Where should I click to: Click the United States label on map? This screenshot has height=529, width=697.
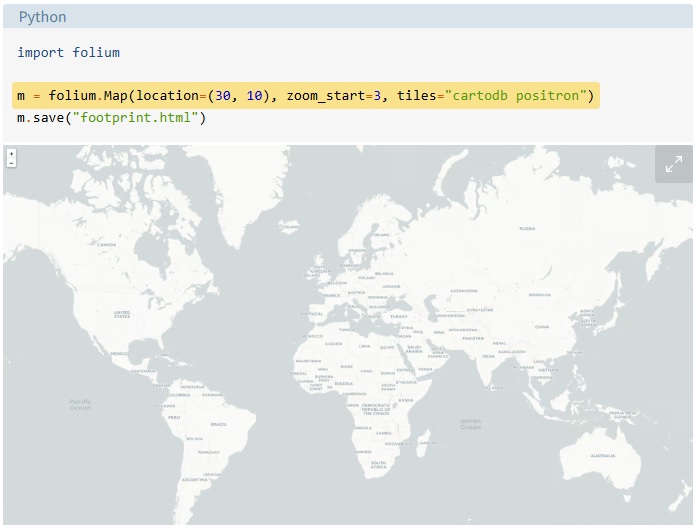click(x=122, y=314)
